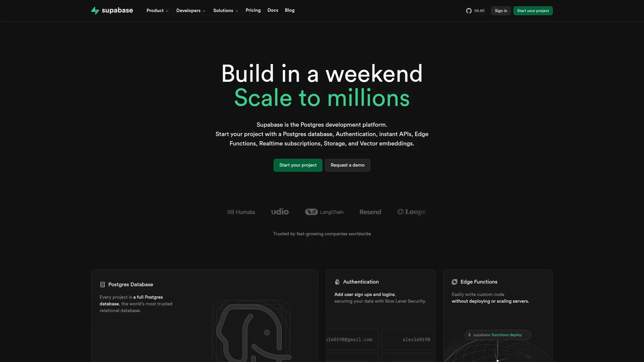
Task: Navigate to the Blog
Action: [x=289, y=10]
